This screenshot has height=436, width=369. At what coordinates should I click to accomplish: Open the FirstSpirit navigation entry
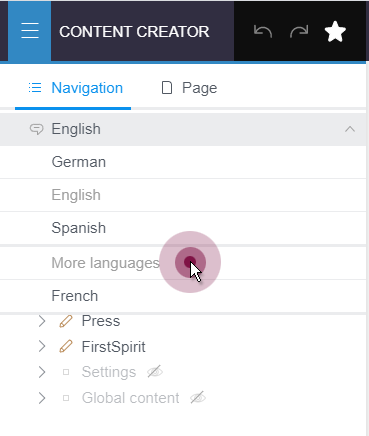pyautogui.click(x=114, y=347)
